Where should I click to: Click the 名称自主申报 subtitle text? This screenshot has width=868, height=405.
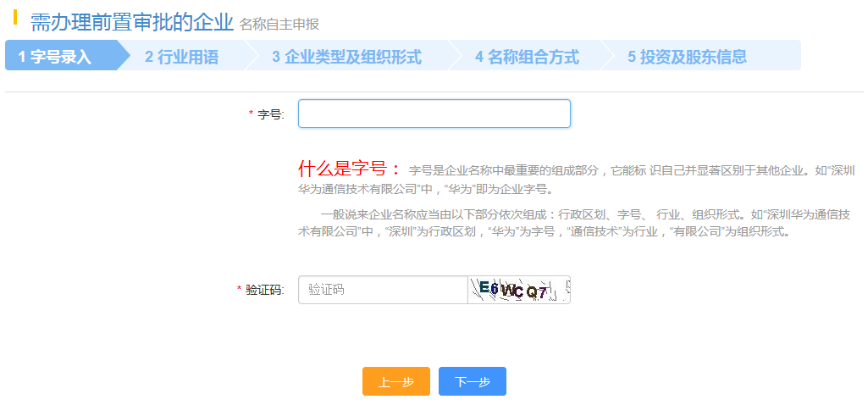(x=279, y=25)
